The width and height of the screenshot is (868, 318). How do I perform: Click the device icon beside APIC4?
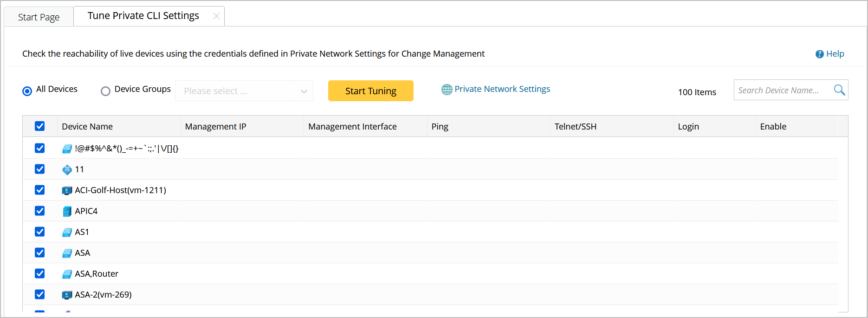pyautogui.click(x=67, y=211)
